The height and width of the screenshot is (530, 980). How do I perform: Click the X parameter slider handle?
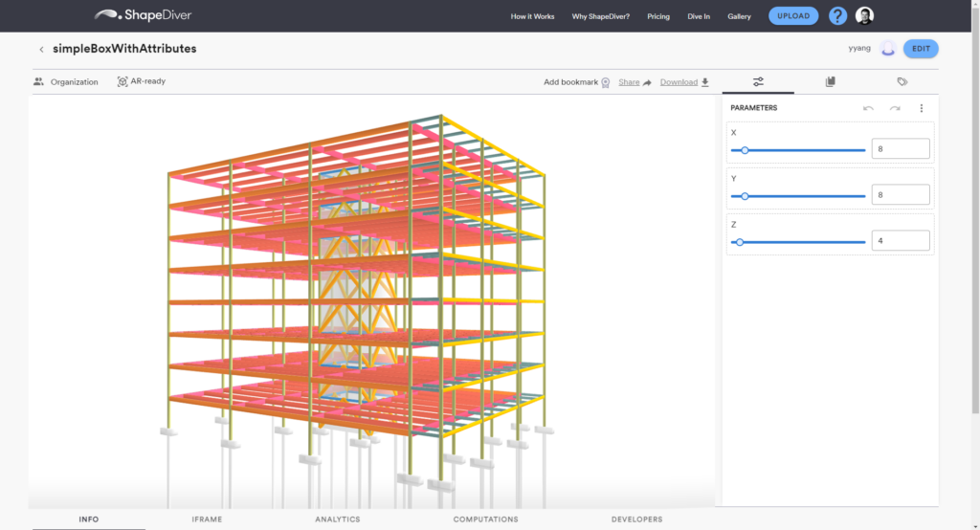745,150
